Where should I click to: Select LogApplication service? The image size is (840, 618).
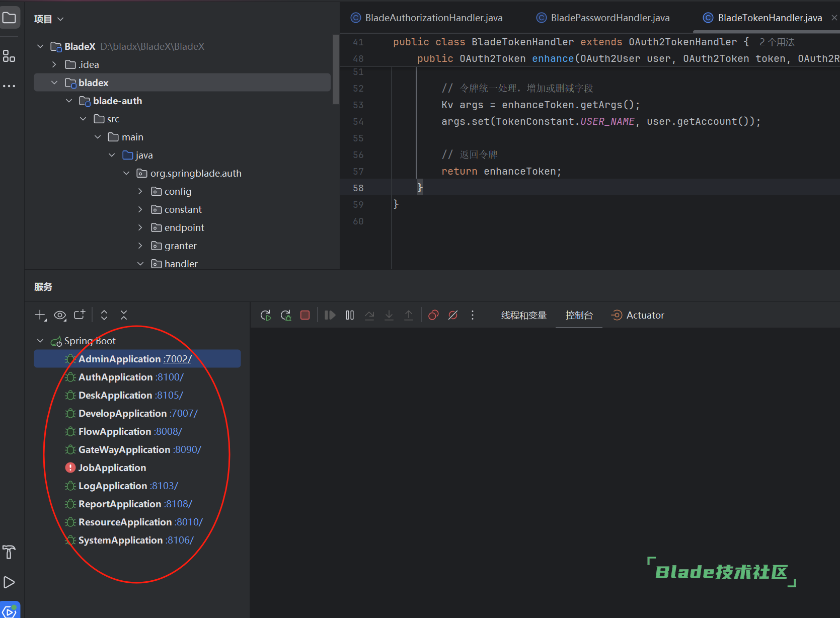tap(137, 486)
